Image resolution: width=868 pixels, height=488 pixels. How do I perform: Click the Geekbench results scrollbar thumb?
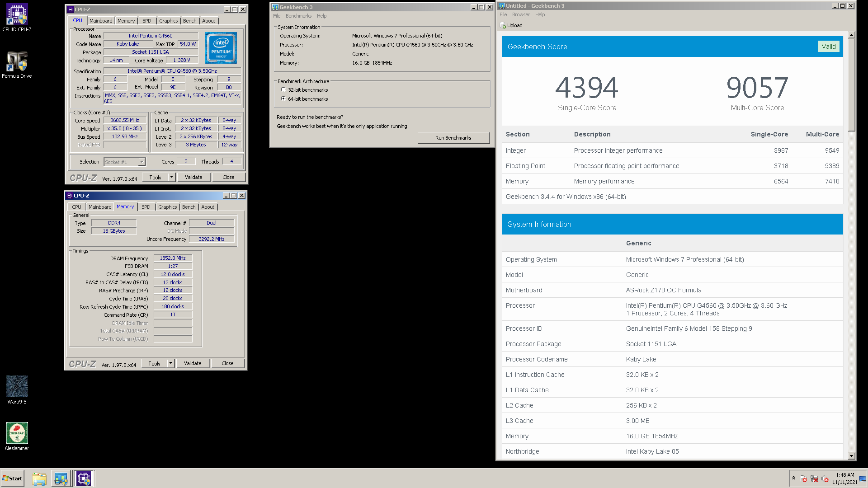(852, 85)
